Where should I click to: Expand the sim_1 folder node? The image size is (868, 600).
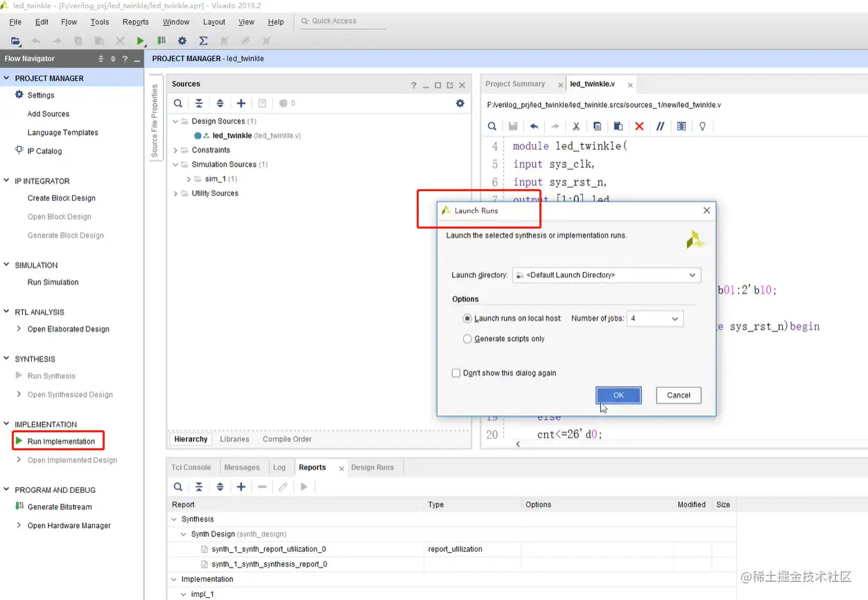(189, 179)
